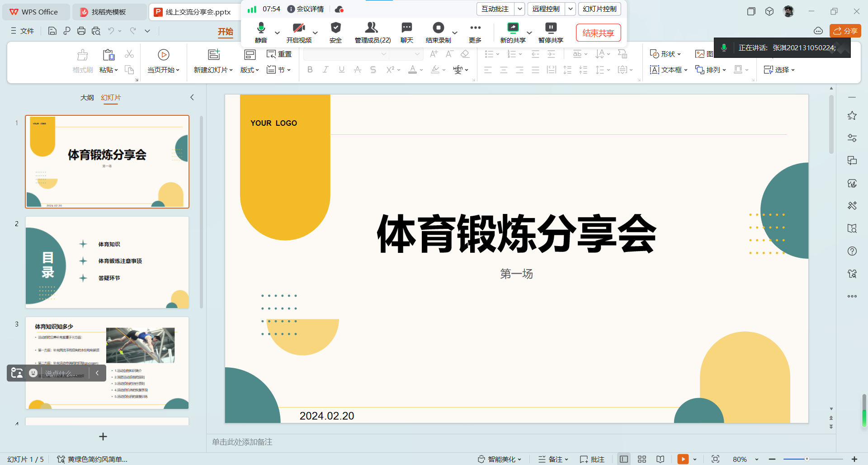The width and height of the screenshot is (868, 465).
Task: Click the red end sharing button
Action: (598, 33)
